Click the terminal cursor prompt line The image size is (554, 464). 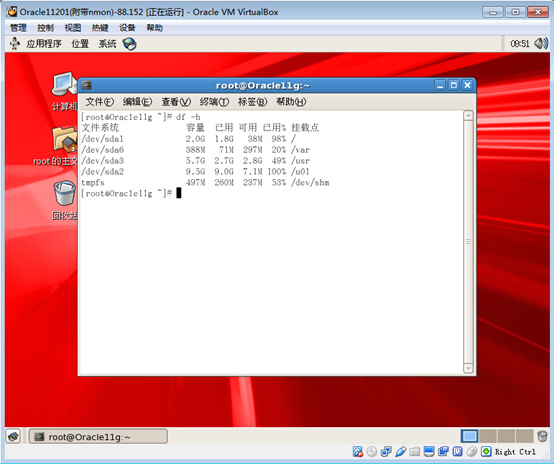coord(131,193)
